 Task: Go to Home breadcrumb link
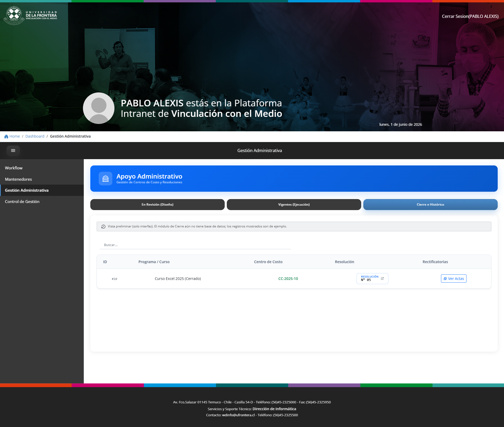pyautogui.click(x=15, y=136)
